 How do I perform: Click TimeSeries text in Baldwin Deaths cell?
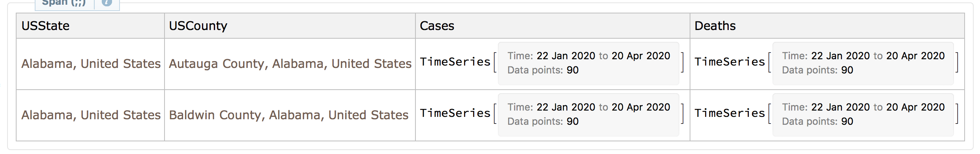coord(729,113)
